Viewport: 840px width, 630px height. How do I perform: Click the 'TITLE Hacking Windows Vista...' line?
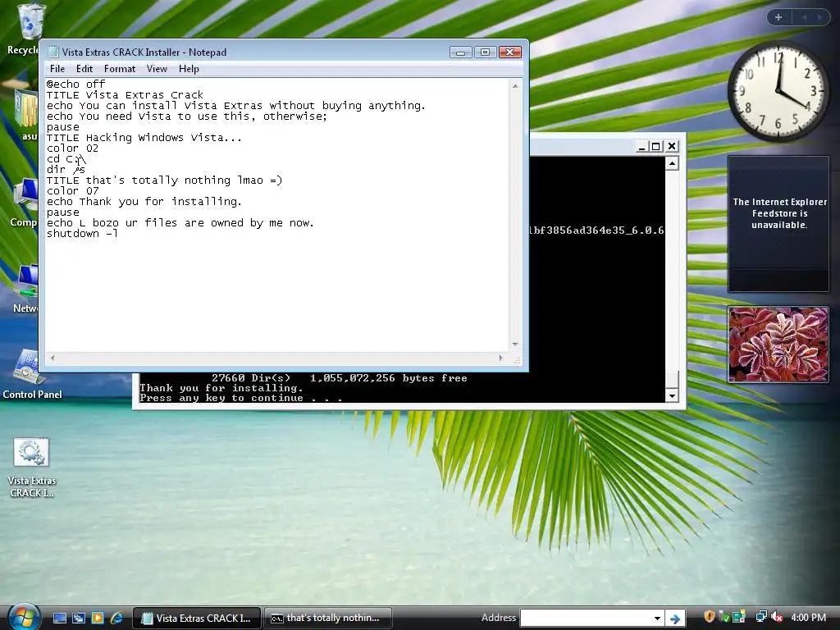pos(144,138)
